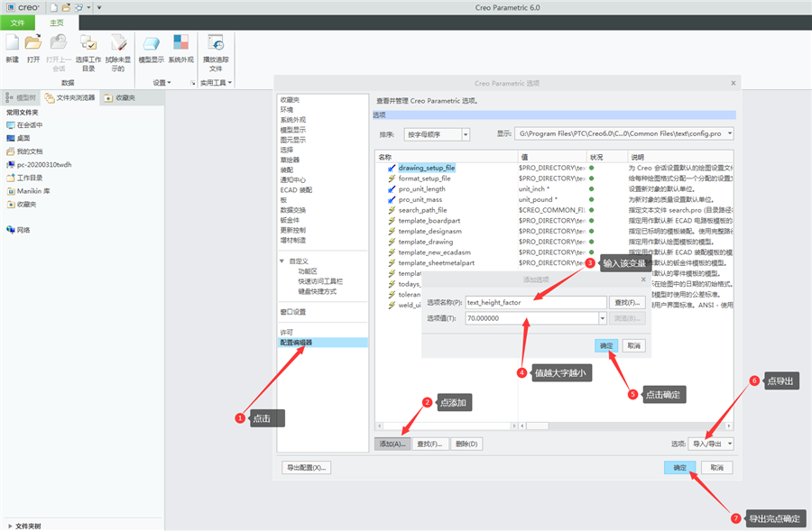Select pc-20200310twdh computer entry
Image resolution: width=812 pixels, height=531 pixels.
39,165
